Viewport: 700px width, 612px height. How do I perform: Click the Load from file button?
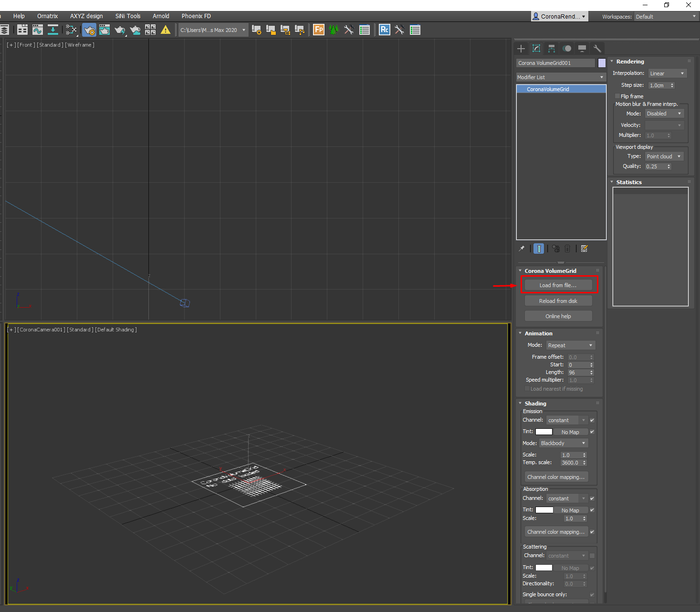click(x=558, y=285)
